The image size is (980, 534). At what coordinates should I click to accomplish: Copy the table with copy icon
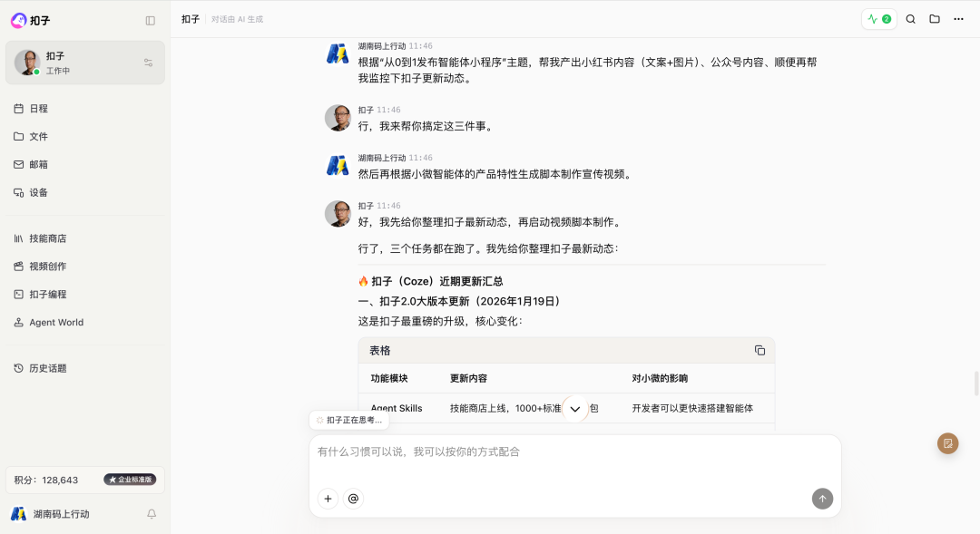click(759, 350)
